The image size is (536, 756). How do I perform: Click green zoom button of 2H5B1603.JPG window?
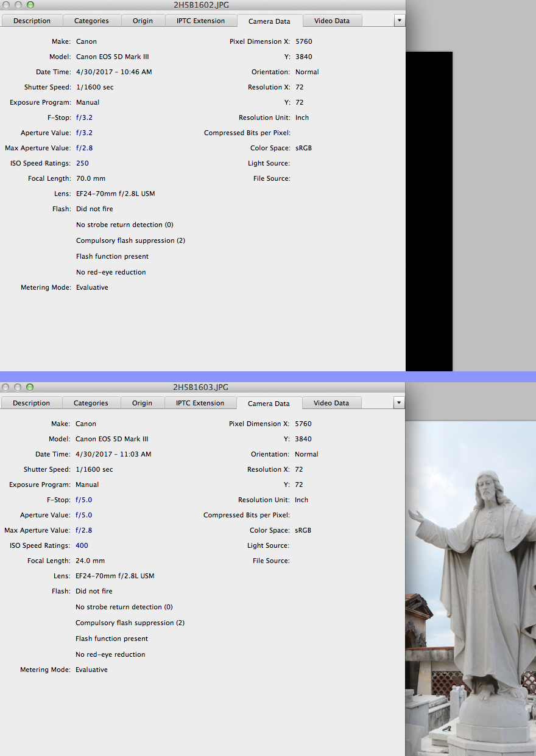click(30, 387)
